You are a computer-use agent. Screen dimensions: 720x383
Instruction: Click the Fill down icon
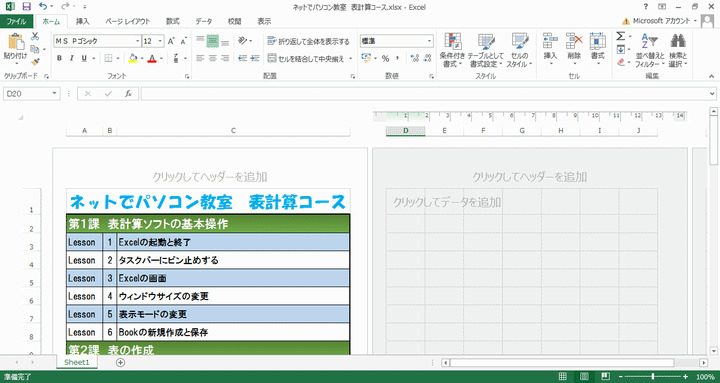pyautogui.click(x=620, y=49)
